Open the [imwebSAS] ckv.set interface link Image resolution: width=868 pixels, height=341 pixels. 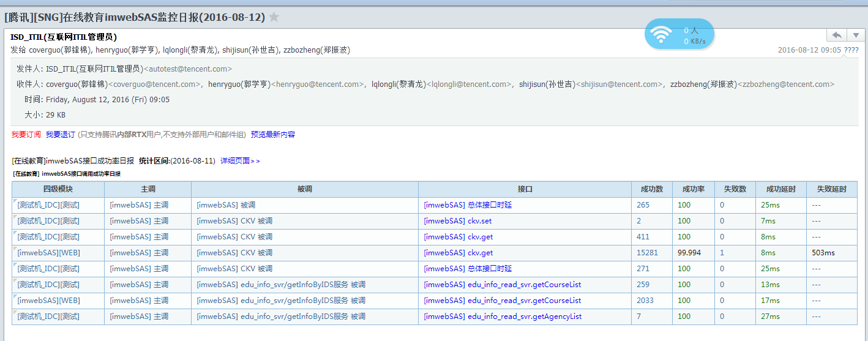pos(458,221)
